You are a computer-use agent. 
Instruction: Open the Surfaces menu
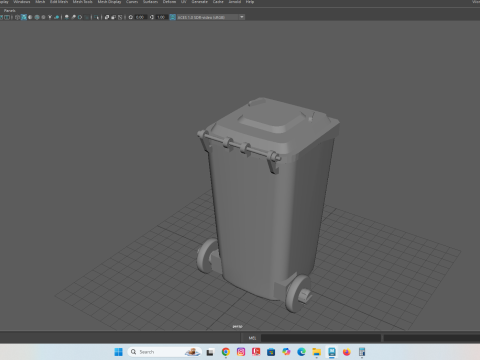pyautogui.click(x=150, y=2)
